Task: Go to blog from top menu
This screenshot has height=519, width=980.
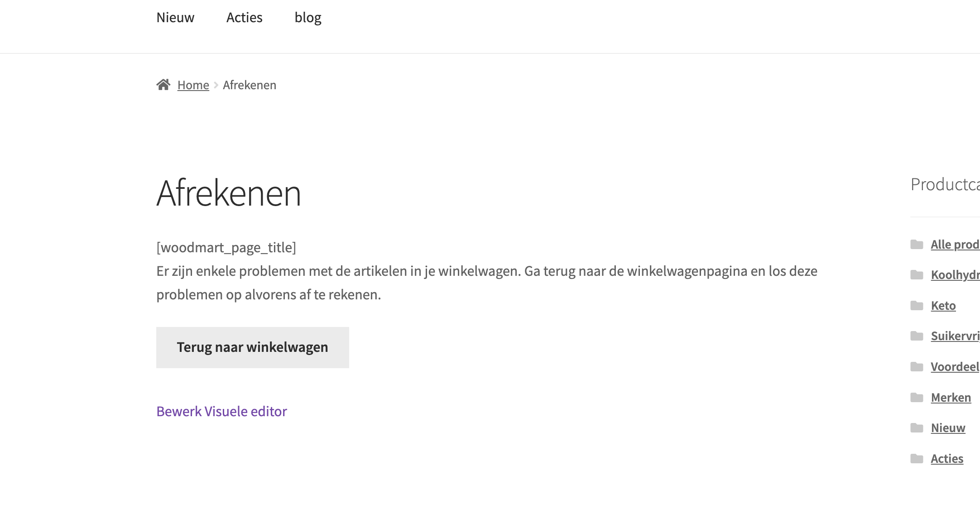Action: click(x=308, y=18)
